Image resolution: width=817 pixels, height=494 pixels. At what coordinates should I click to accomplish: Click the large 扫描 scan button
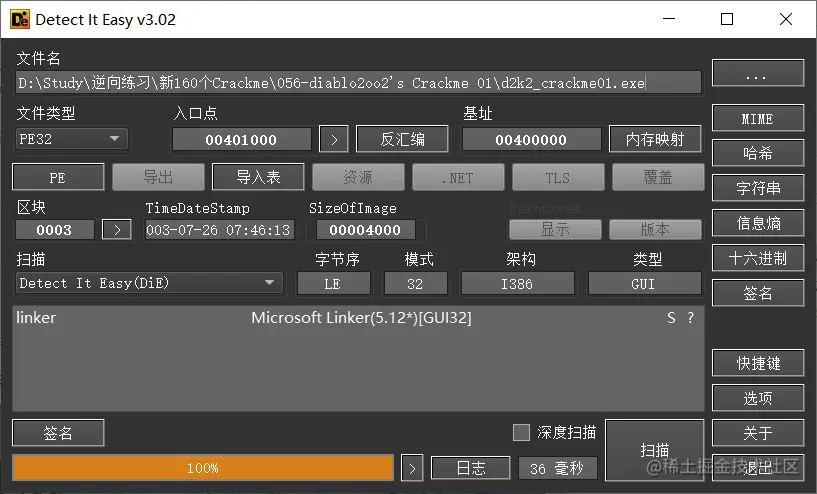[x=655, y=450]
